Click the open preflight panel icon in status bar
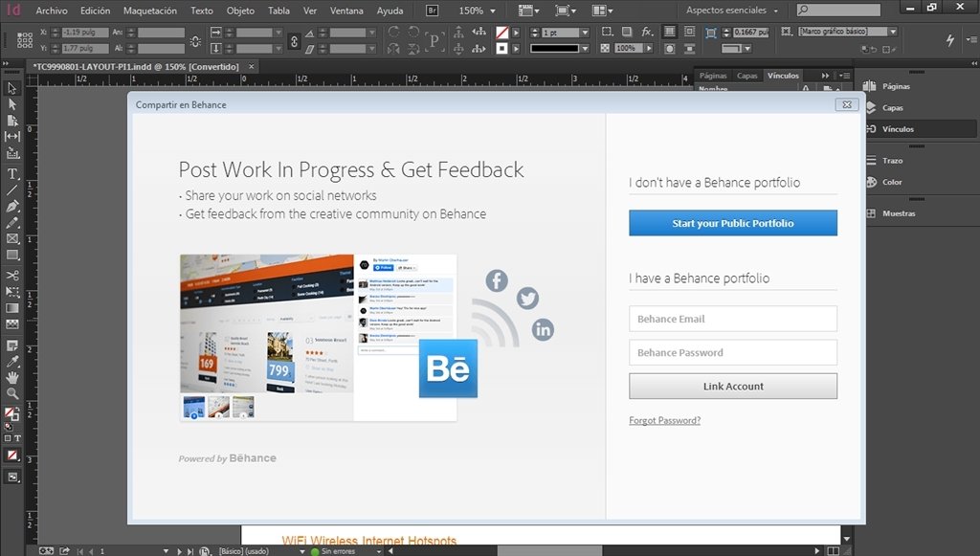The width and height of the screenshot is (980, 556). point(205,551)
